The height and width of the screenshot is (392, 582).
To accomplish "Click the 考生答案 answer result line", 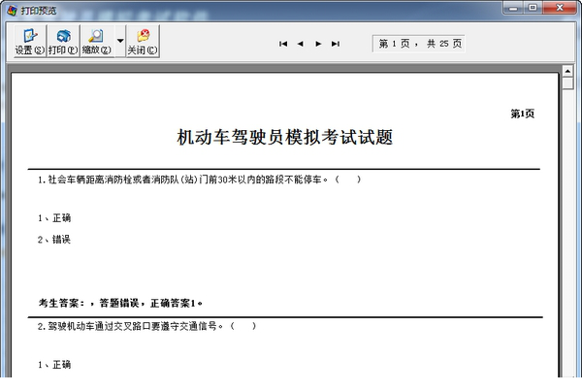I will [x=120, y=304].
